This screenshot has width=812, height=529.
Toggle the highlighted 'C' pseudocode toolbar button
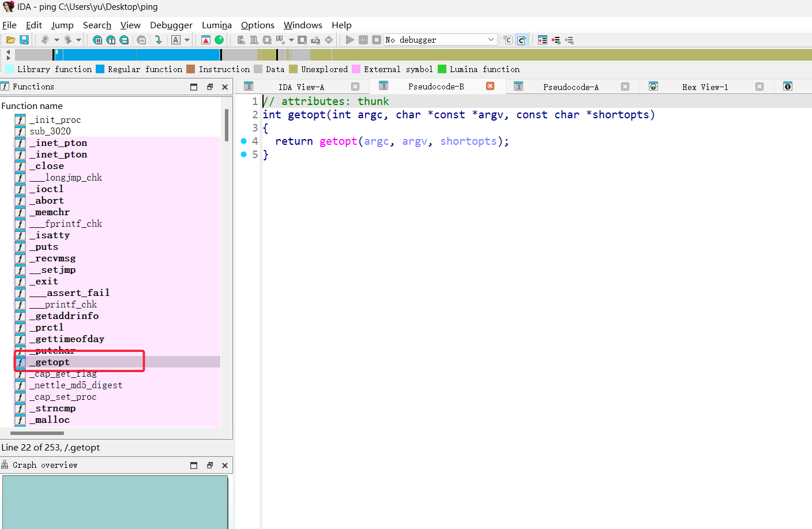521,40
